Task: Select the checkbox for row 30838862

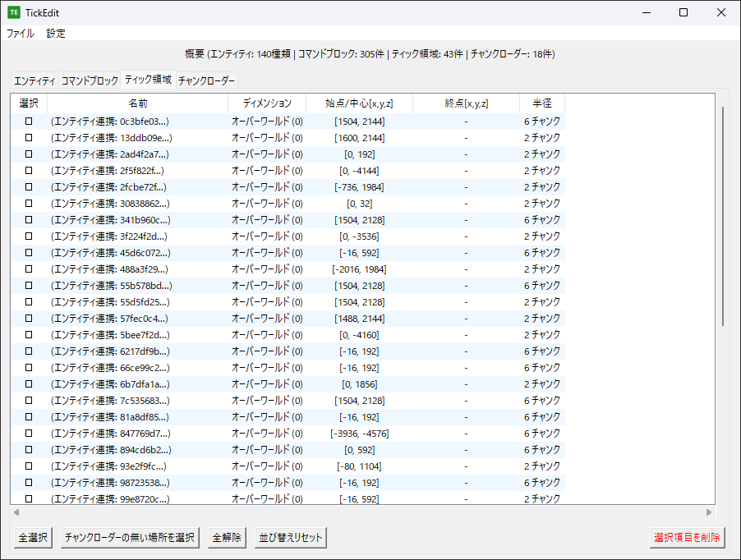Action: [29, 204]
